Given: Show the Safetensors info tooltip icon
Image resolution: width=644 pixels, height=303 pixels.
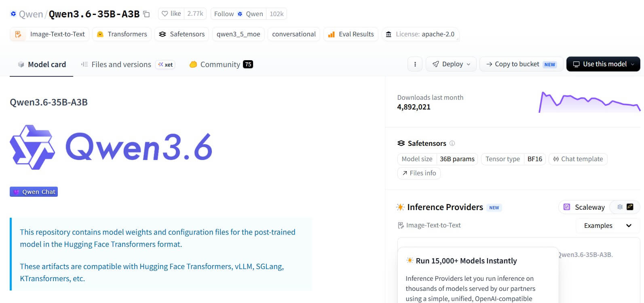Looking at the screenshot, I should tap(452, 143).
